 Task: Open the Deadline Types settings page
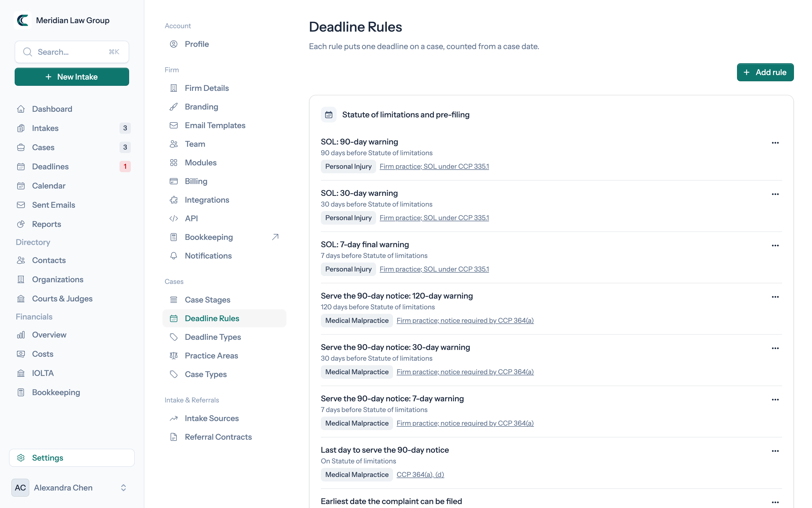[224, 337]
